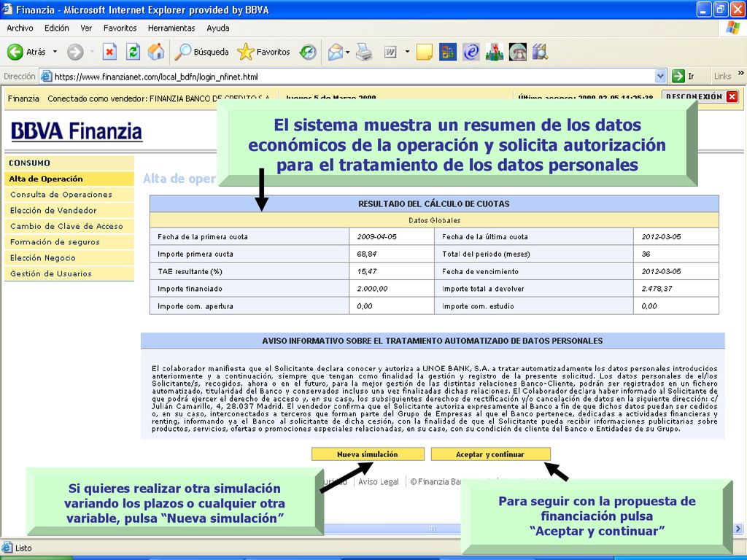
Task: Click the Windows flag logo in menu bar
Action: point(732,28)
